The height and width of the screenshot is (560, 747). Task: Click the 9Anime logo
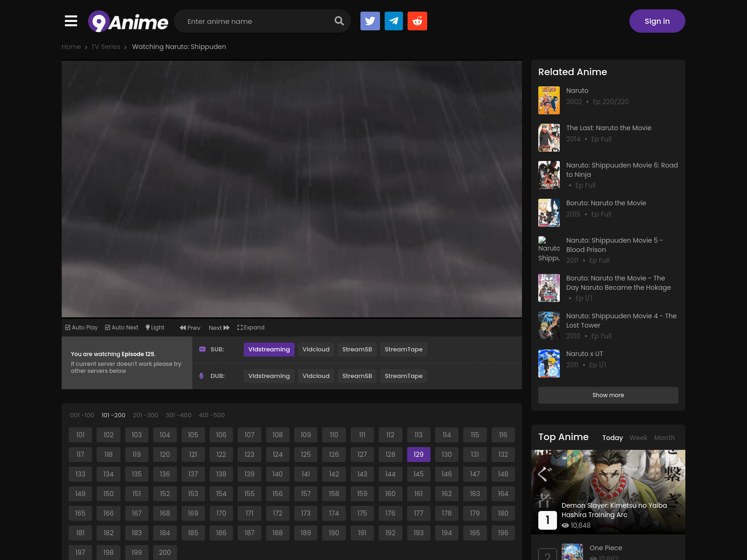point(128,21)
